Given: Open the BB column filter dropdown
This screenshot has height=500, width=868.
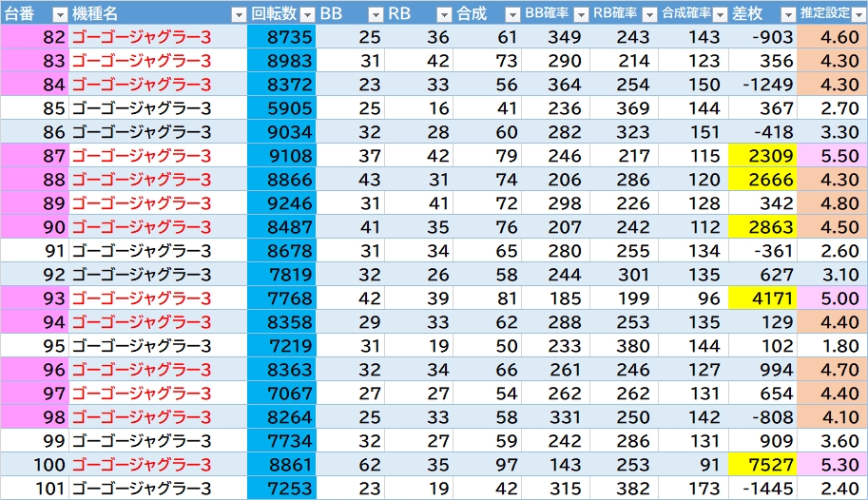Looking at the screenshot, I should point(376,15).
